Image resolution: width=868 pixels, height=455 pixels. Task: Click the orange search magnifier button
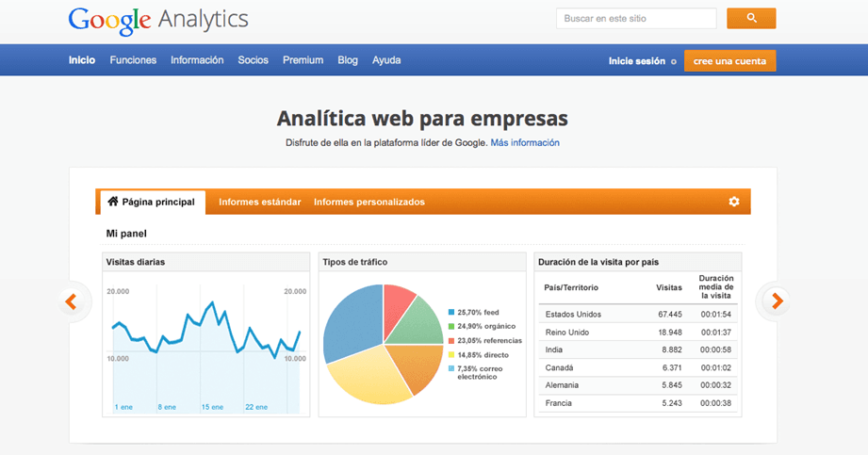[751, 18]
